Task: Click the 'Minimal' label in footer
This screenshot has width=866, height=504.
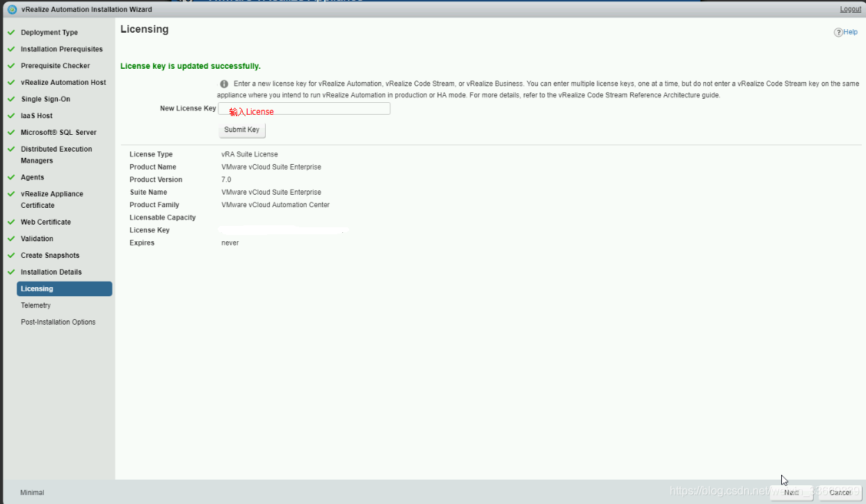Action: pos(32,493)
